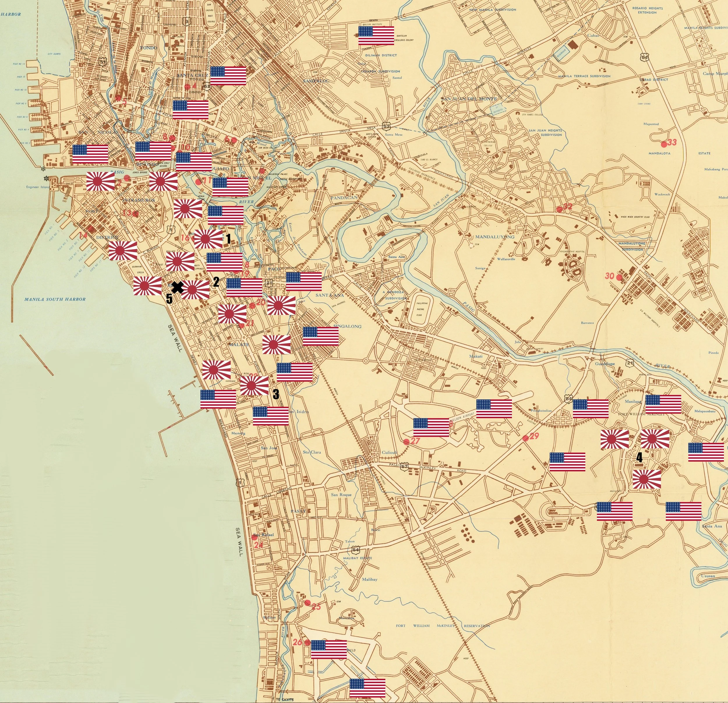Click the US flag above Diliman District
The height and width of the screenshot is (703, 728).
(x=376, y=36)
